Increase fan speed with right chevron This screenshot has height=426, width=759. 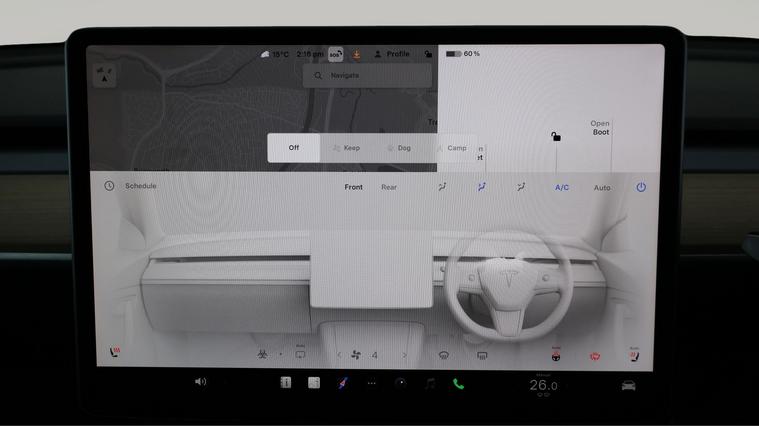pos(404,355)
